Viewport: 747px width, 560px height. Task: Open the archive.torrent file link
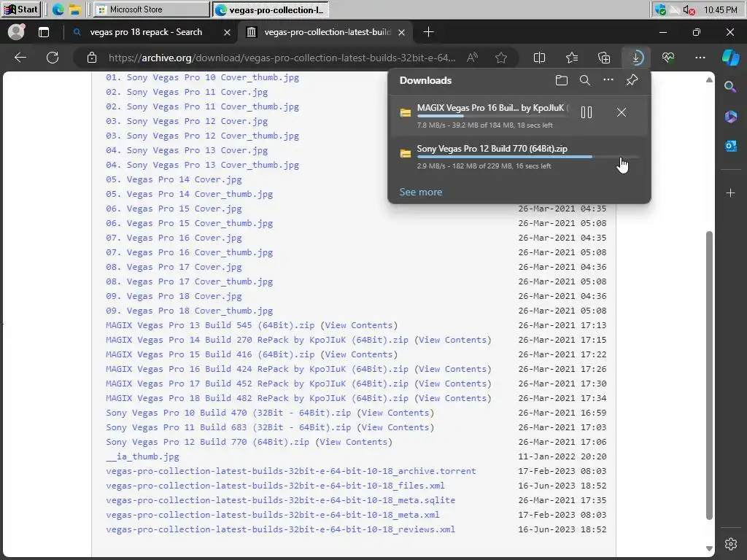[x=290, y=471]
